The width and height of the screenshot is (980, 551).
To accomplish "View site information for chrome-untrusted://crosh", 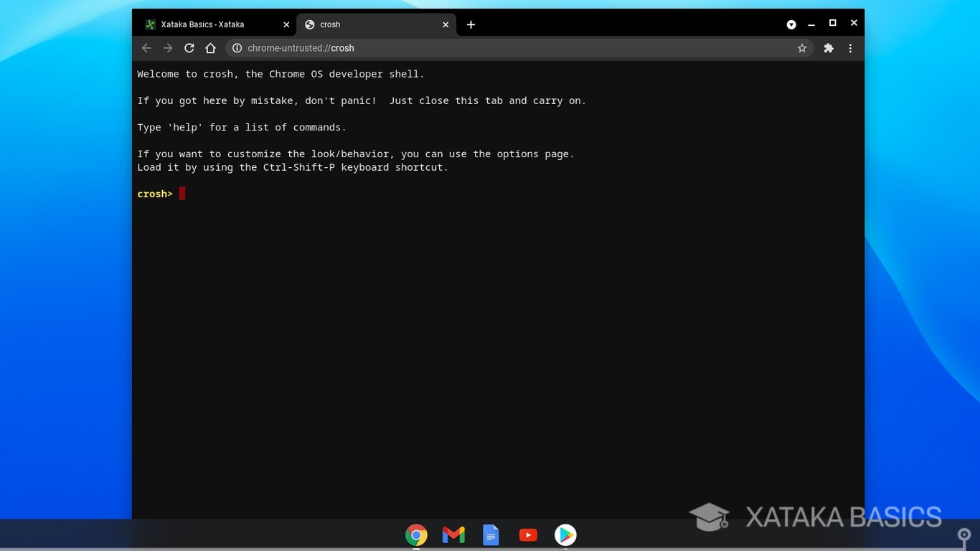I will coord(237,48).
